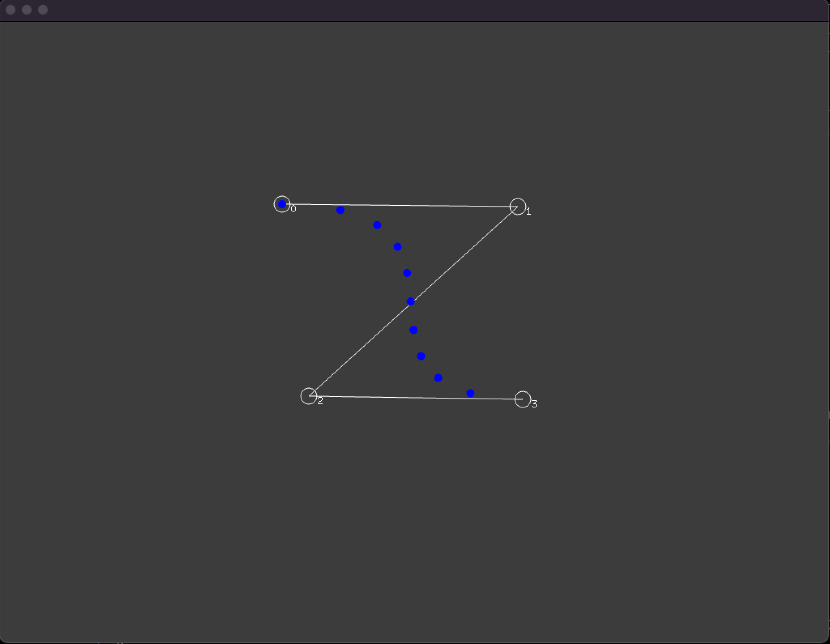The width and height of the screenshot is (830, 644).
Task: Click blue dot lying on the diagonal line
Action: pyautogui.click(x=411, y=301)
